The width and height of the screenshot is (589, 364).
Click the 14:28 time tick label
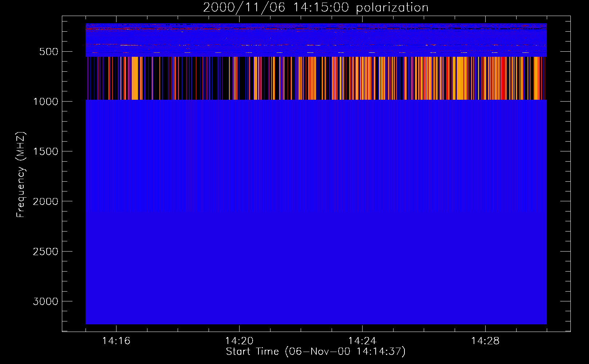tap(485, 341)
